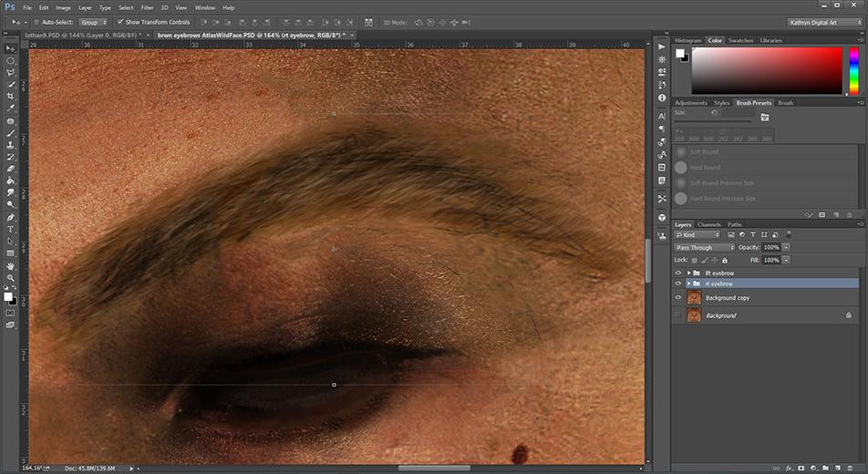Select the Zoom tool
The image size is (868, 474).
10,277
